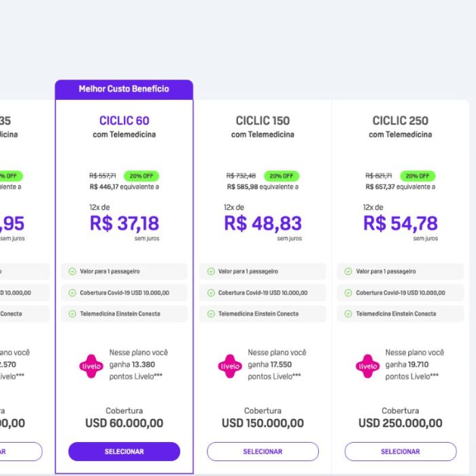
Task: Click the USD 150.000,00 coverage amount
Action: point(262,423)
